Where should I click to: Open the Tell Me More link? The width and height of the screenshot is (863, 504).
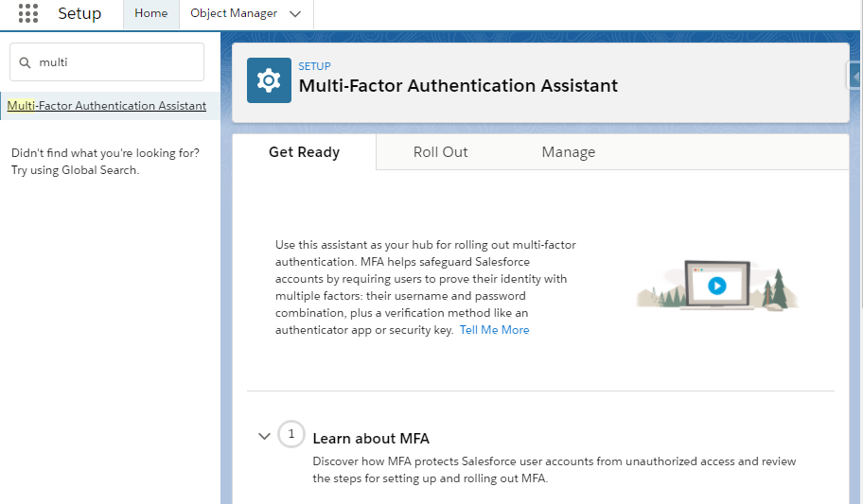[494, 330]
